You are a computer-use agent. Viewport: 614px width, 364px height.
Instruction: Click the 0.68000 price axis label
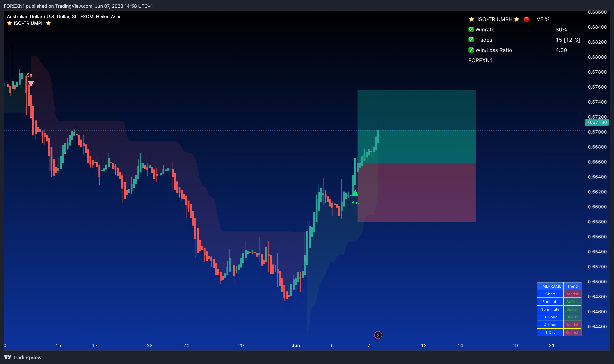(x=597, y=57)
